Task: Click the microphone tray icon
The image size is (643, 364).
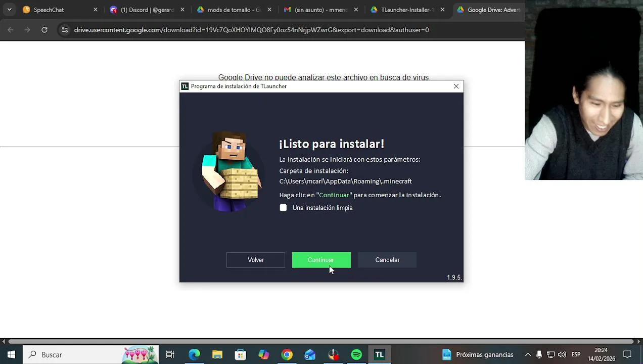Action: (x=539, y=355)
